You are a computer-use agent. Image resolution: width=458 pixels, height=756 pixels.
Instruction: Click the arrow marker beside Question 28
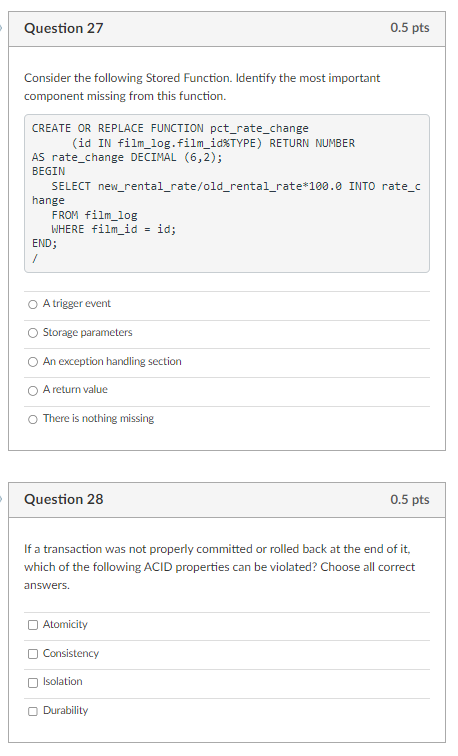click(1, 499)
